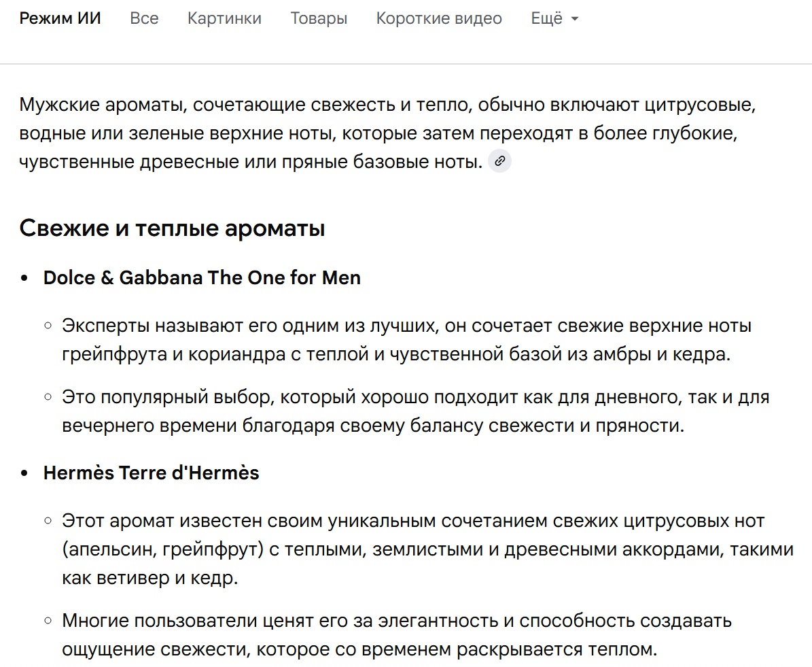Click the sentence starting Этот аромат известен
The height and width of the screenshot is (667, 812).
coord(428,549)
